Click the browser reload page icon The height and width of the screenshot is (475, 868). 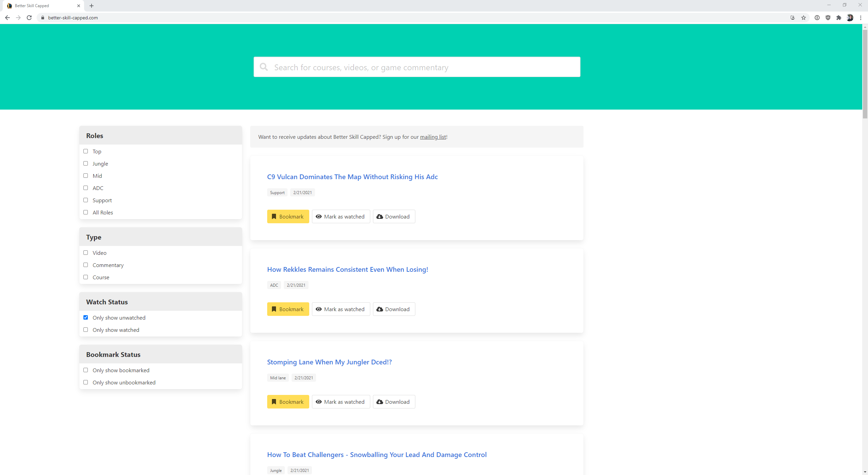pyautogui.click(x=29, y=18)
